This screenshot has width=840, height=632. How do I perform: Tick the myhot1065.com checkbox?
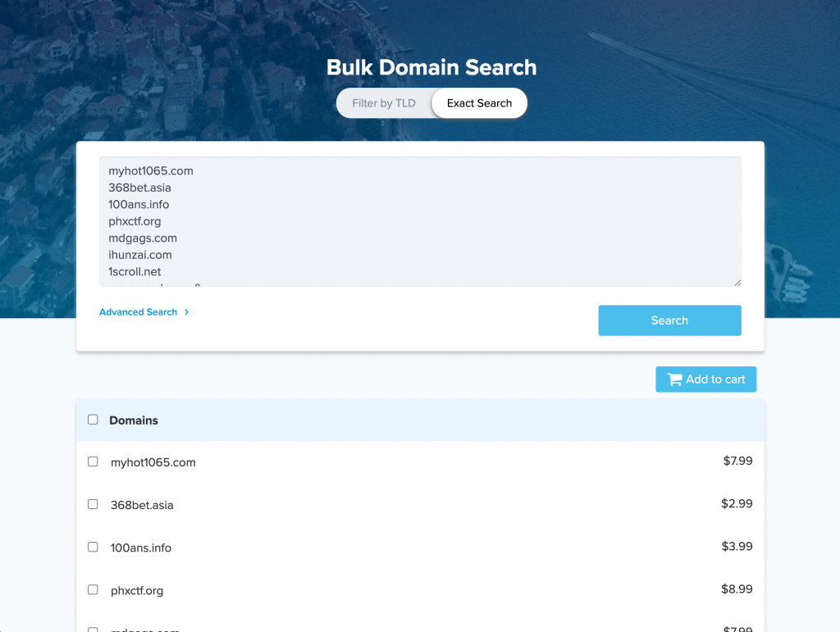pyautogui.click(x=93, y=461)
